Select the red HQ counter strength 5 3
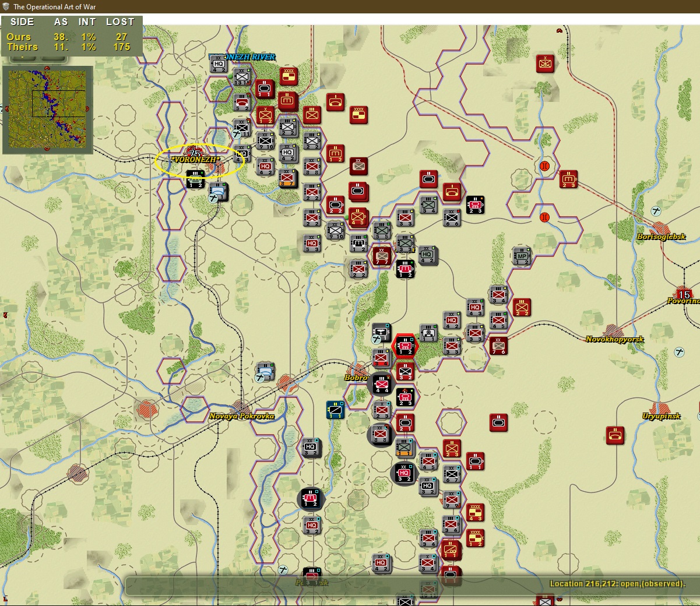This screenshot has height=606, width=700. click(312, 243)
